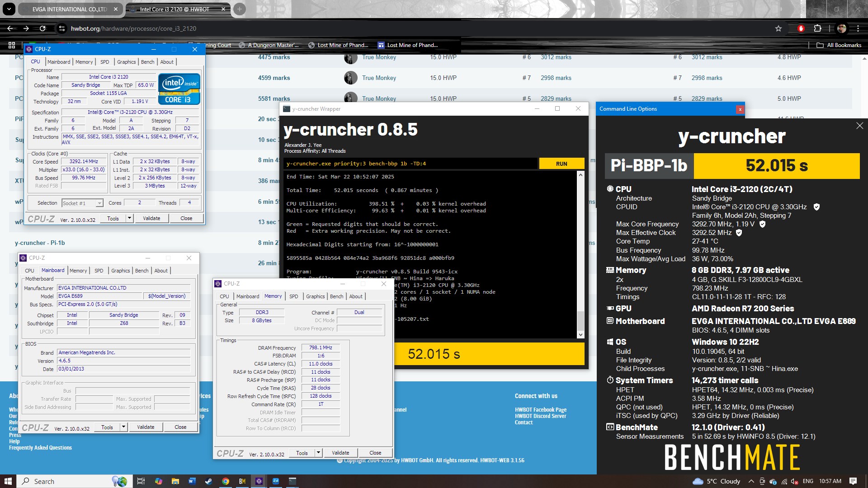Switch to the EVGA INTERNATIONAL Chrome tab
The height and width of the screenshot is (488, 868).
tap(70, 9)
